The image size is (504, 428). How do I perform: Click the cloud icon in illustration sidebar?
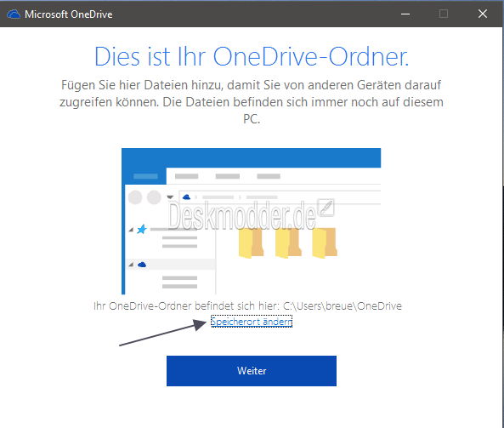tap(142, 265)
